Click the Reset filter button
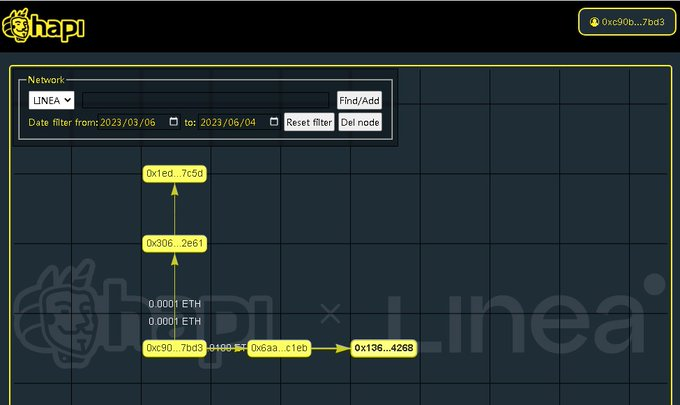The height and width of the screenshot is (405, 680). tap(309, 122)
